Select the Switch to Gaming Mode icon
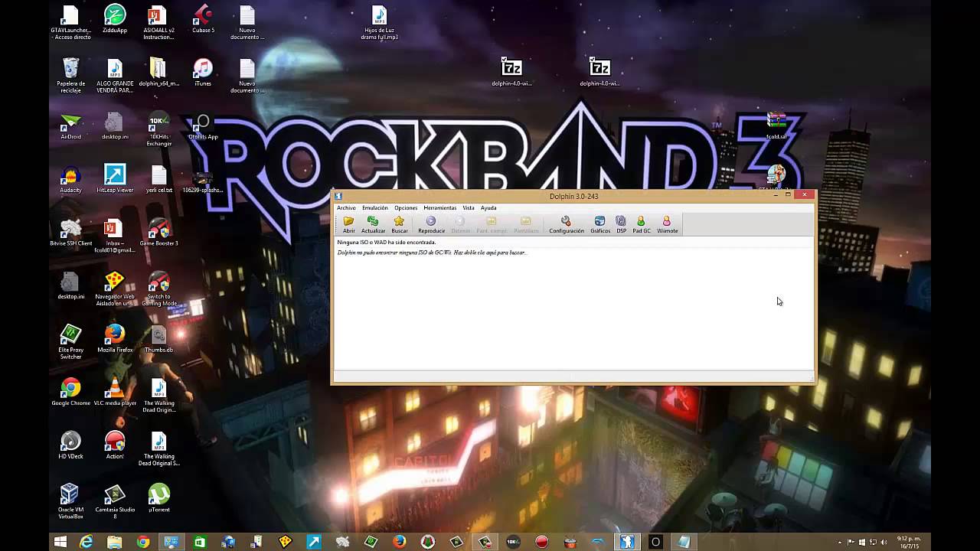This screenshot has width=980, height=551. [x=158, y=289]
